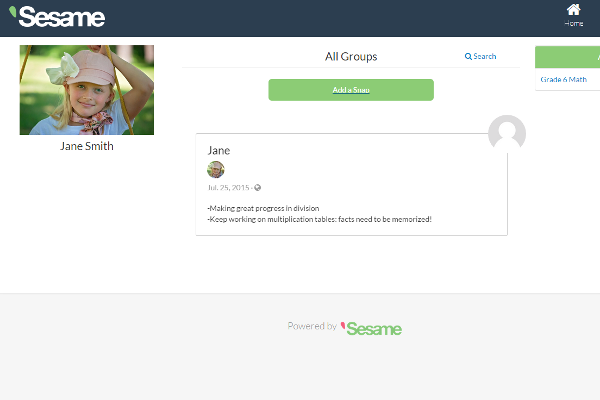This screenshot has height=400, width=600.
Task: Click the globe visibility icon by date
Action: [x=258, y=188]
